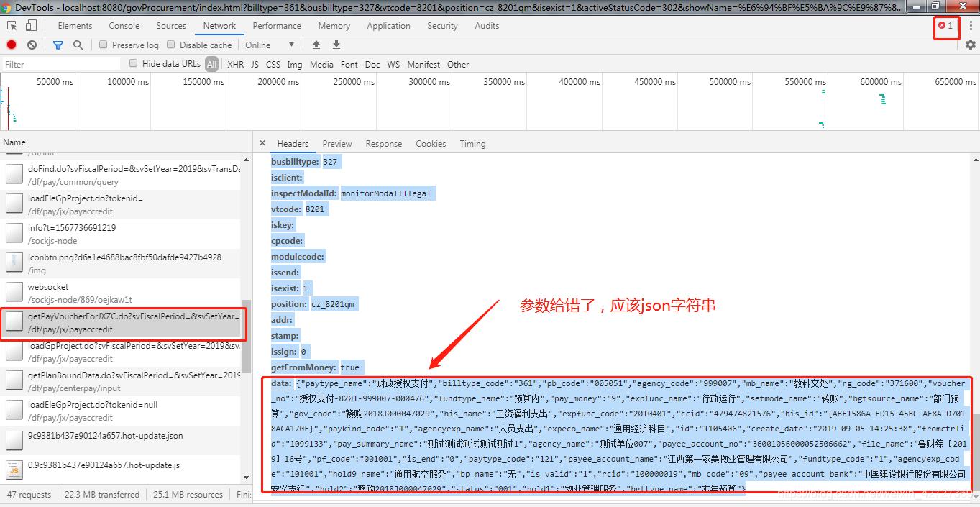Click the request list scrollbar
Viewport: 980px width, 507px height.
[x=246, y=337]
